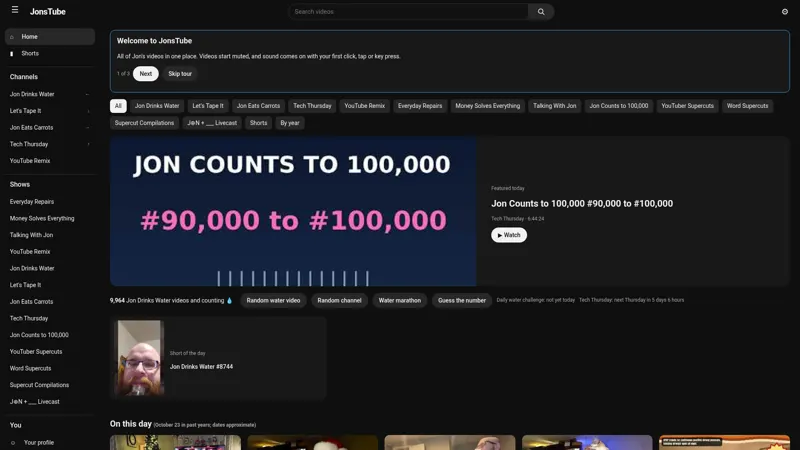This screenshot has height=450, width=800.
Task: Open Everyday Repairs under Shows
Action: [x=32, y=202]
